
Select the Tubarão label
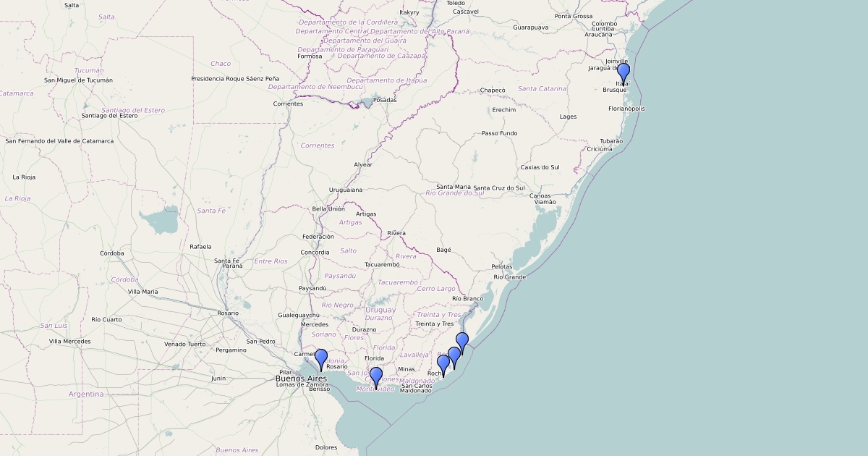click(x=611, y=141)
